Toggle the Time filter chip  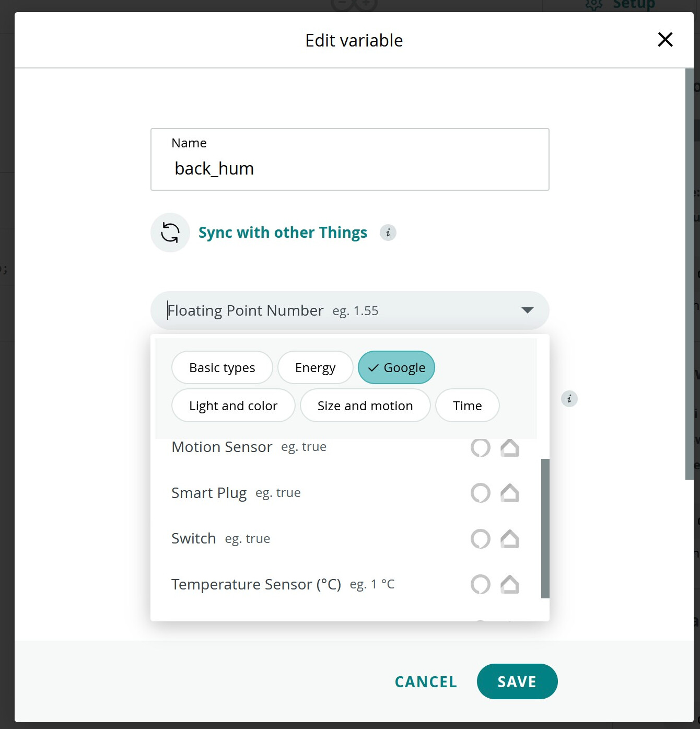[x=467, y=406]
